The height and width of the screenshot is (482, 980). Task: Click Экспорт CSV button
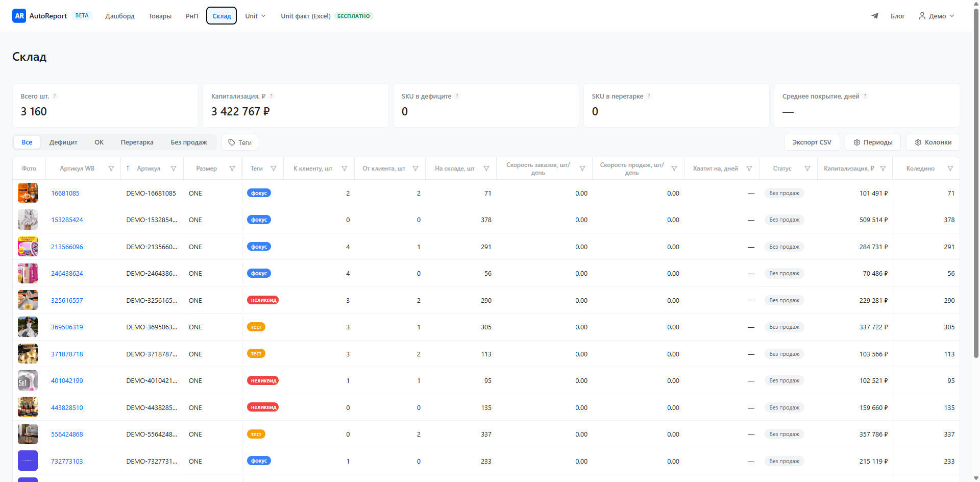[812, 142]
